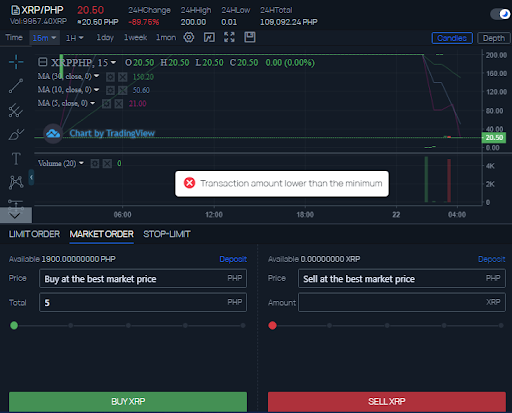512x413 pixels.
Task: Click the TradingView cloud logo
Action: (x=53, y=134)
